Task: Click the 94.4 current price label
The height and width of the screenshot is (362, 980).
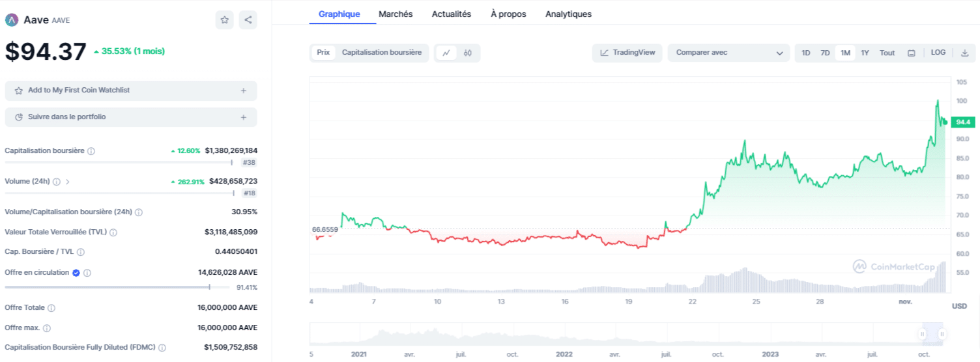Action: pyautogui.click(x=962, y=122)
